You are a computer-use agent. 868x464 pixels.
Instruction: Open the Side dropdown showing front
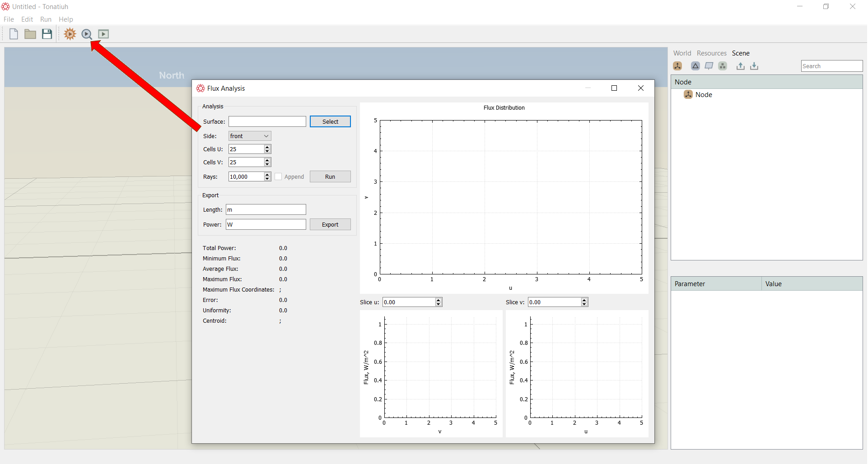[250, 136]
